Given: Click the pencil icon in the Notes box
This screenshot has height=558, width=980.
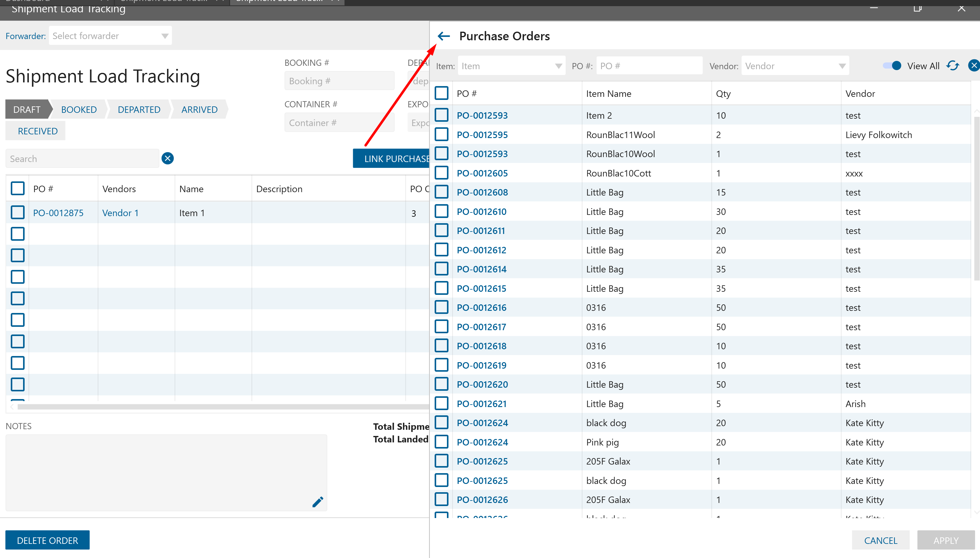Looking at the screenshot, I should coord(317,502).
